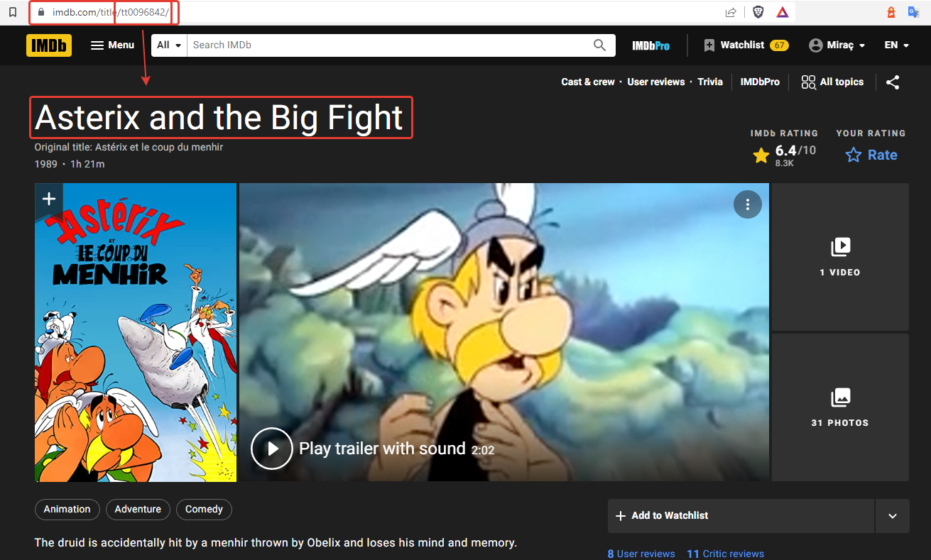Image resolution: width=931 pixels, height=560 pixels.
Task: Click the bookmark icon left of URL
Action: coord(12,12)
